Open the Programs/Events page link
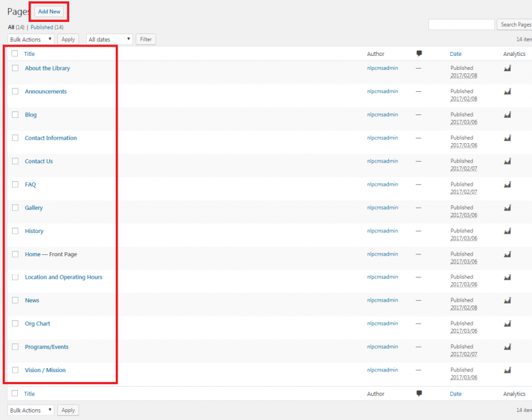Viewport: 532px width, 420px height. click(x=47, y=347)
